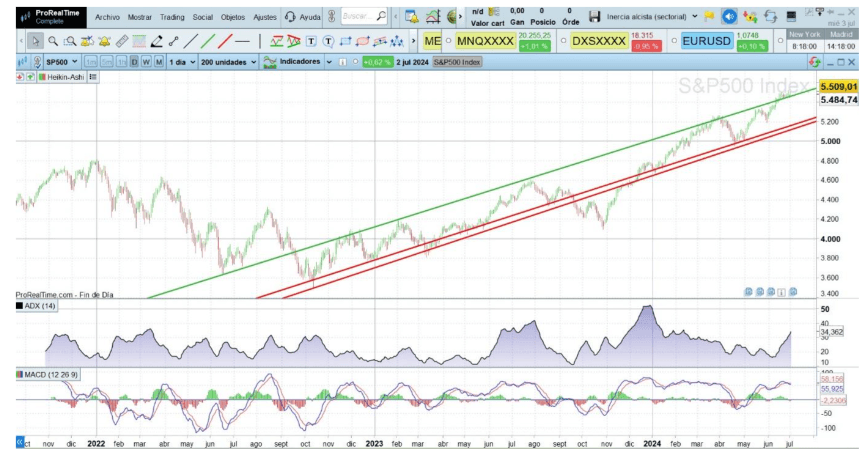Screen dimensions: 865x455
Task: Toggle the daily D timeframe button
Action: pyautogui.click(x=134, y=62)
